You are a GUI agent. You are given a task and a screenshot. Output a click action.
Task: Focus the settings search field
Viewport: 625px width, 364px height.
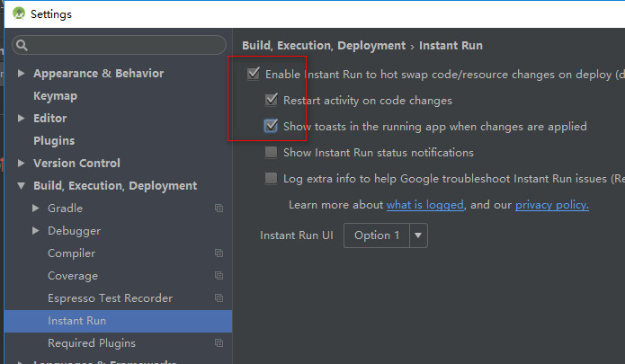(120, 45)
